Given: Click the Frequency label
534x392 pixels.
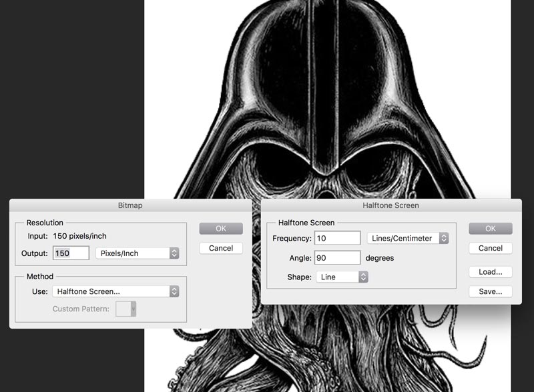Looking at the screenshot, I should tap(292, 239).
